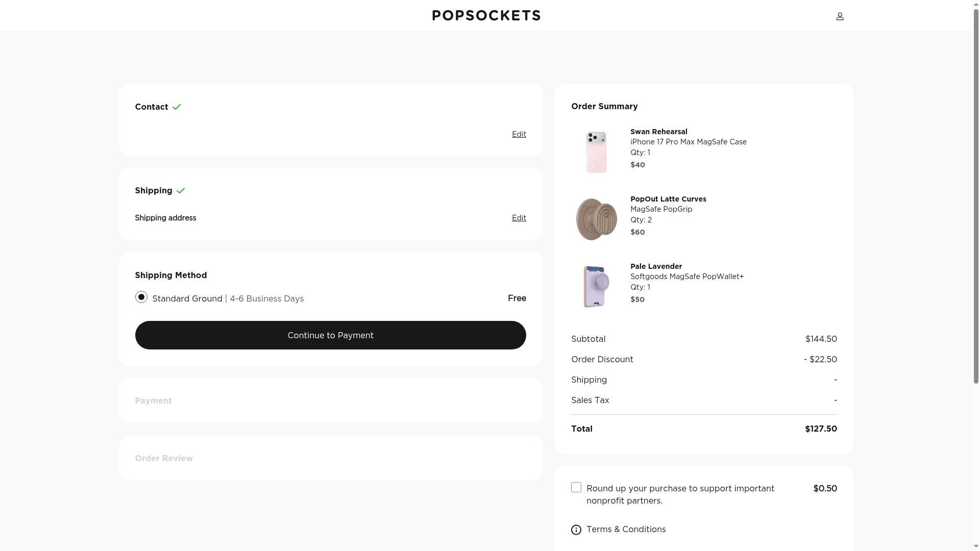Click the Pale Lavender PopWallet thumbnail

pos(596,286)
